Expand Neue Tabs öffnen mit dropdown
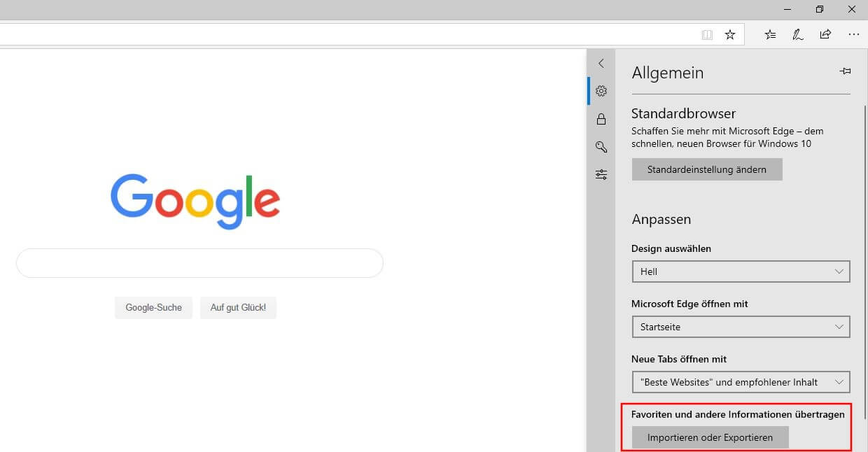868x452 pixels. pyautogui.click(x=741, y=382)
